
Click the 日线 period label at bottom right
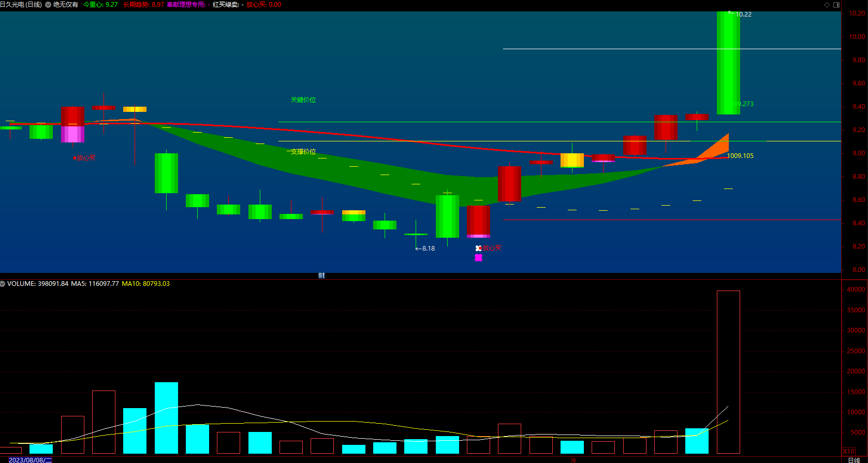click(854, 460)
